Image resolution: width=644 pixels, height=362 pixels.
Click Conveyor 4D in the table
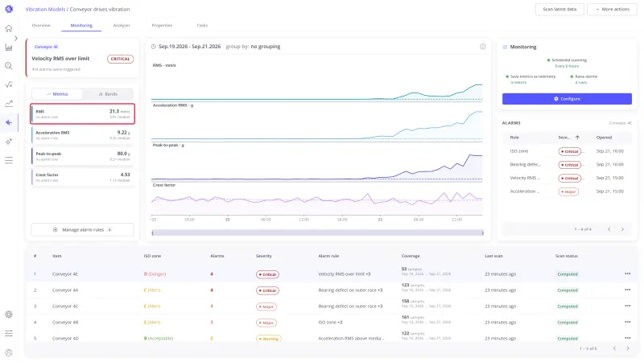65,338
